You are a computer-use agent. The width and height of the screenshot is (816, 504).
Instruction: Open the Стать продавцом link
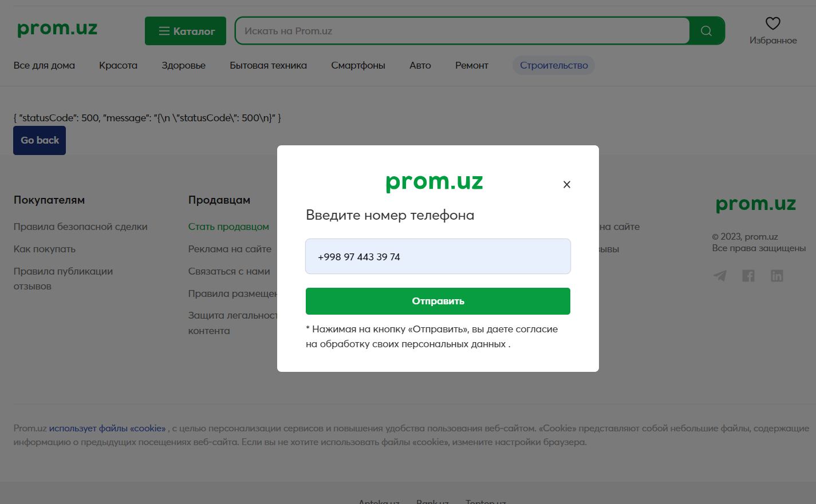pyautogui.click(x=228, y=227)
